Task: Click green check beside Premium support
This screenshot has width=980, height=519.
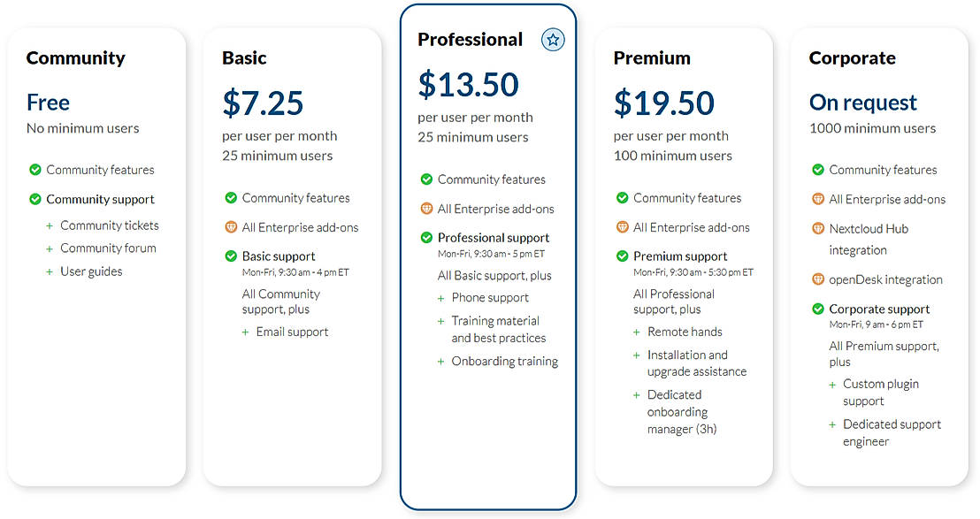Action: pyautogui.click(x=622, y=256)
